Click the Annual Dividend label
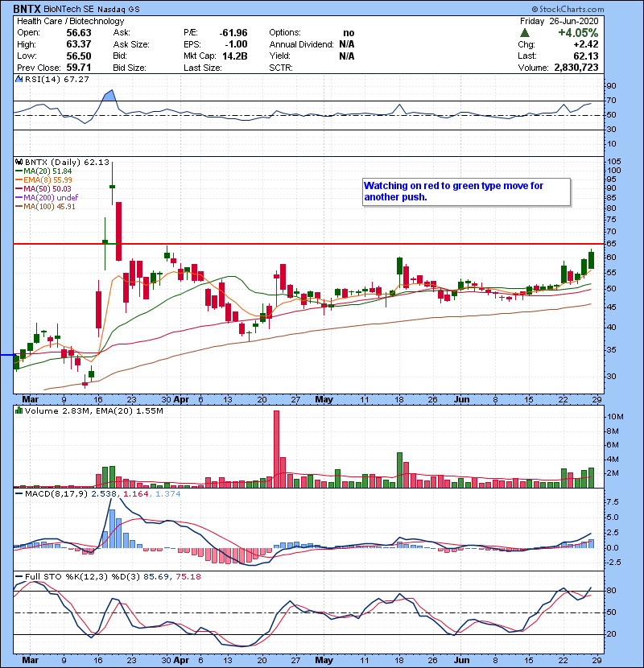 pyautogui.click(x=301, y=44)
